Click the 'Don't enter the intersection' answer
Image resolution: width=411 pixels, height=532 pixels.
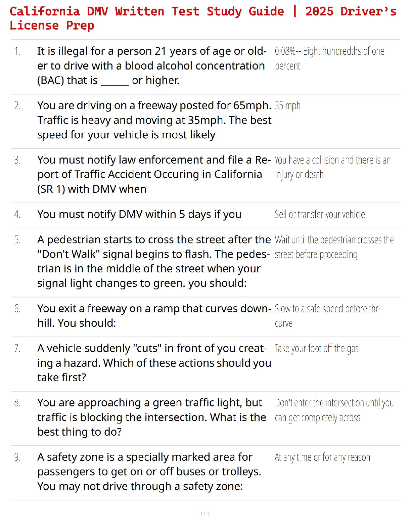(334, 410)
